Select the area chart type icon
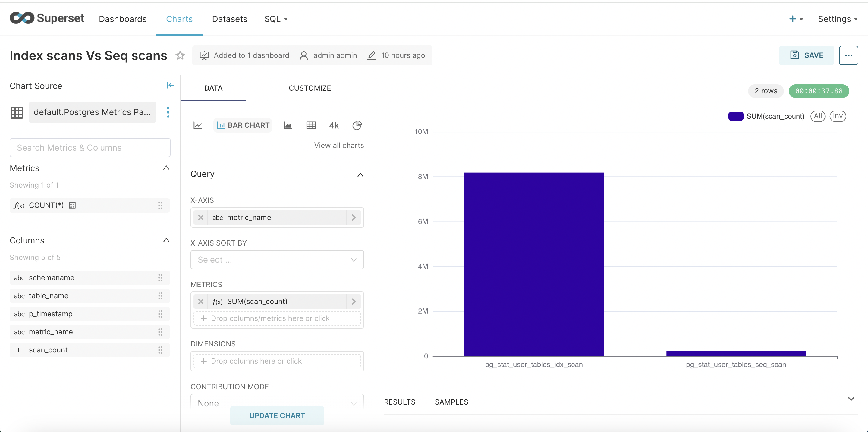This screenshot has height=432, width=868. pyautogui.click(x=288, y=125)
